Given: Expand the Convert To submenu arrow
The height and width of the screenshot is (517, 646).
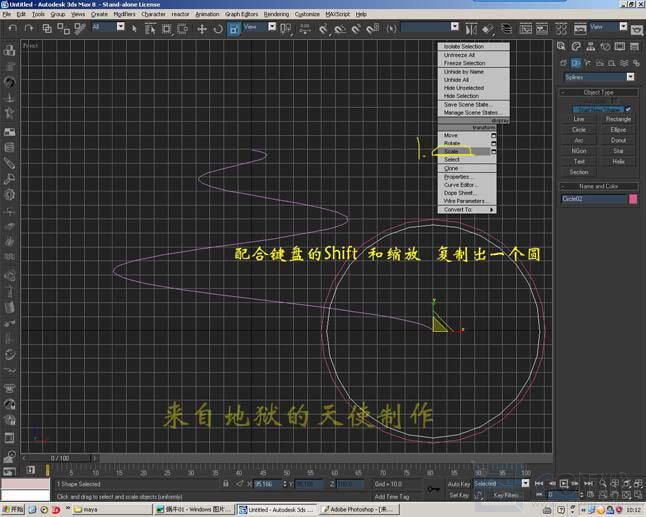Looking at the screenshot, I should tap(492, 210).
